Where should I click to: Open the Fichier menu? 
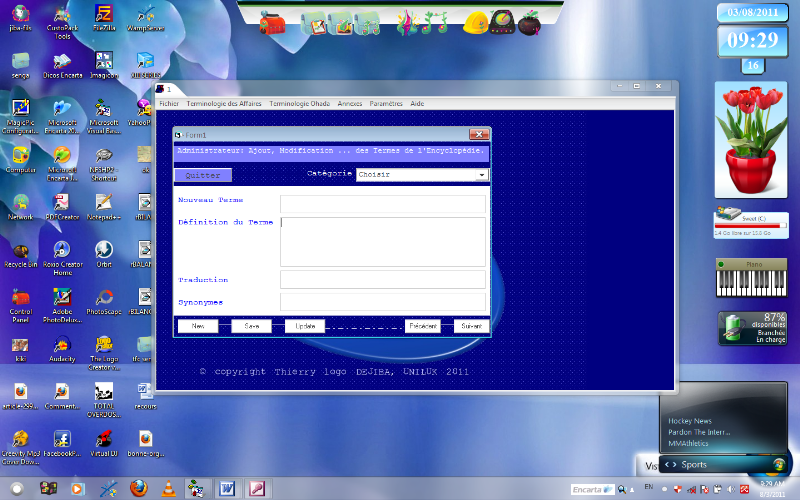coord(169,104)
